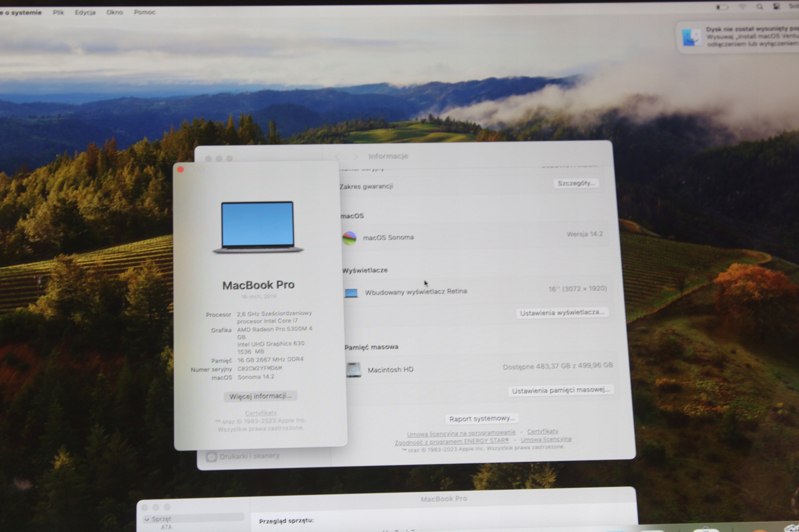Image resolution: width=799 pixels, height=532 pixels.
Task: Open the Pomoc menu
Action: [145, 12]
